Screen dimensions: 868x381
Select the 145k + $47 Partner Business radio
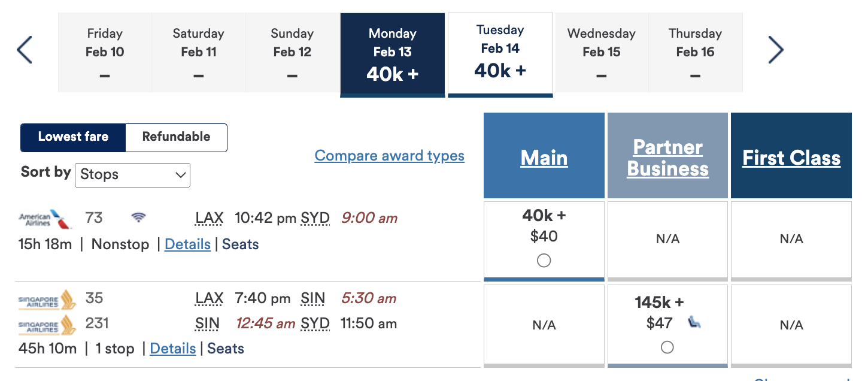tap(667, 347)
